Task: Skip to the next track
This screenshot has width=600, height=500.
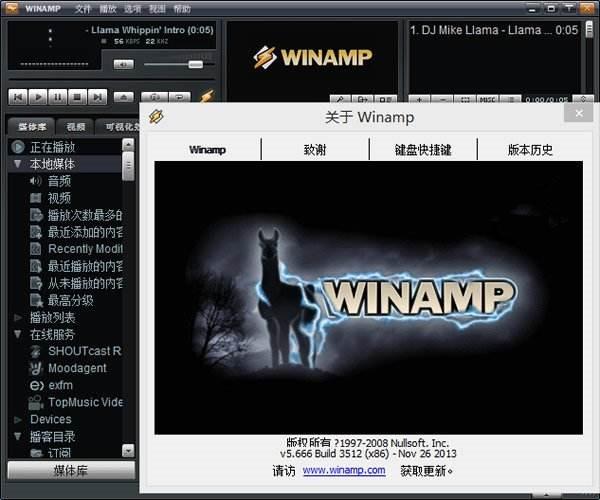Action: [x=98, y=97]
